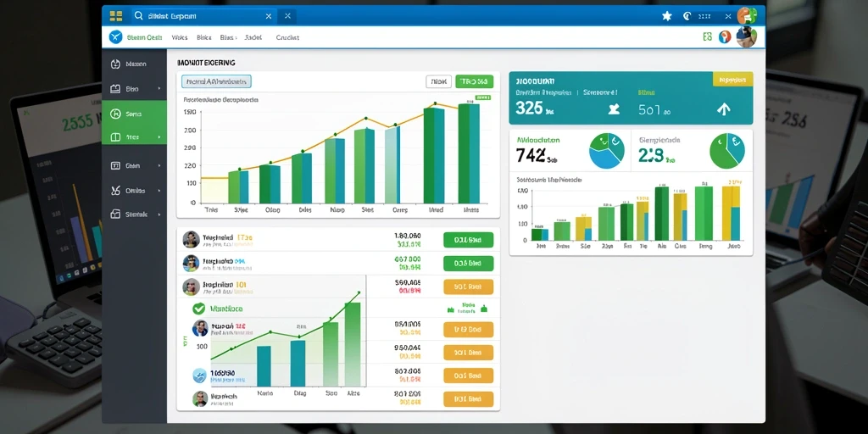Select the scissors-like icon in the sidebar

115,191
